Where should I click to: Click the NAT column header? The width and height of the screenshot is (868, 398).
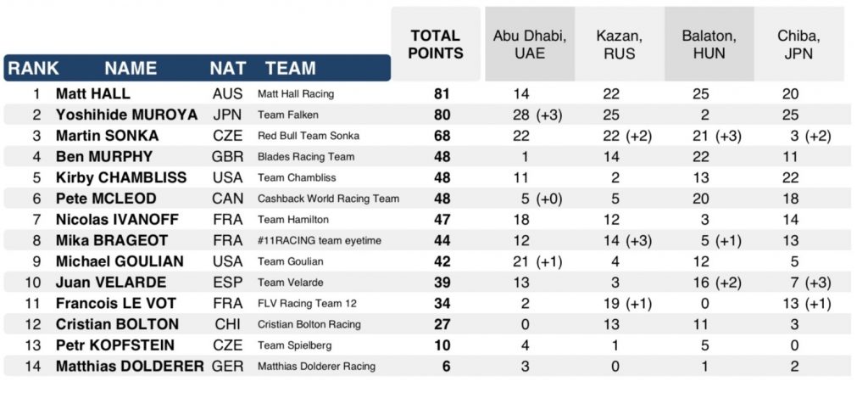pos(227,69)
